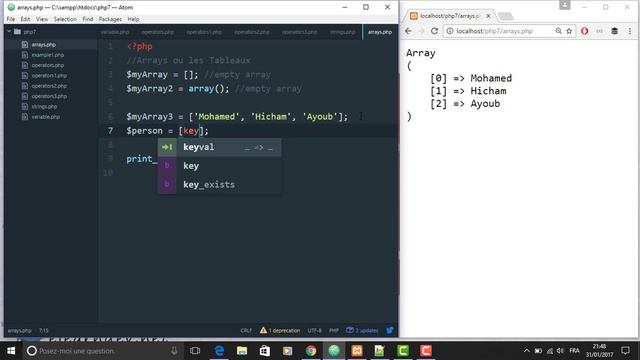Open operators2.php from the tree view

pyautogui.click(x=49, y=86)
